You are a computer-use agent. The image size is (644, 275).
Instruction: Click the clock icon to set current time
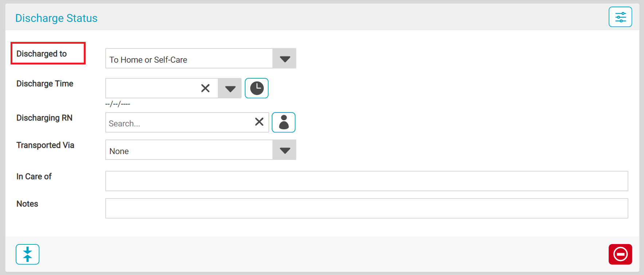coord(256,88)
